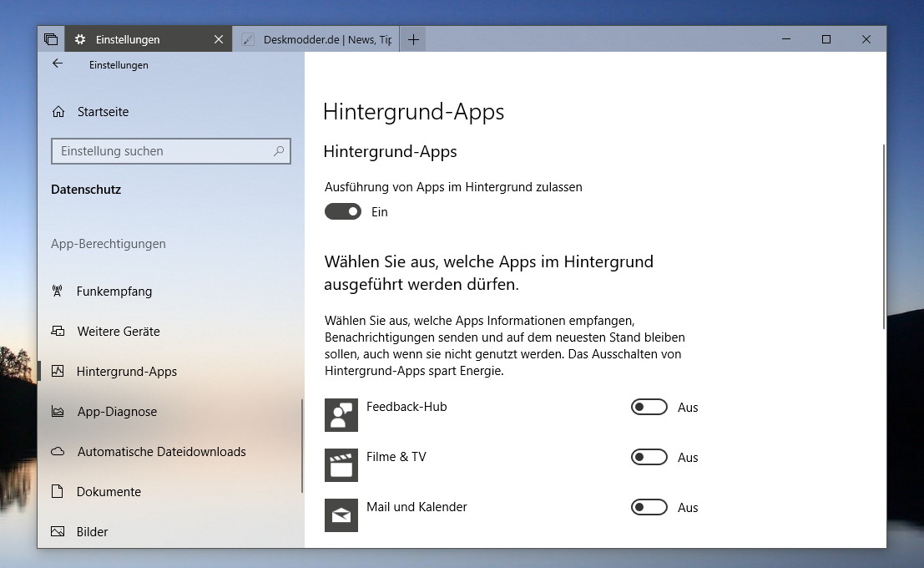Click the App-Diagnose chart icon
924x568 pixels.
click(x=58, y=411)
